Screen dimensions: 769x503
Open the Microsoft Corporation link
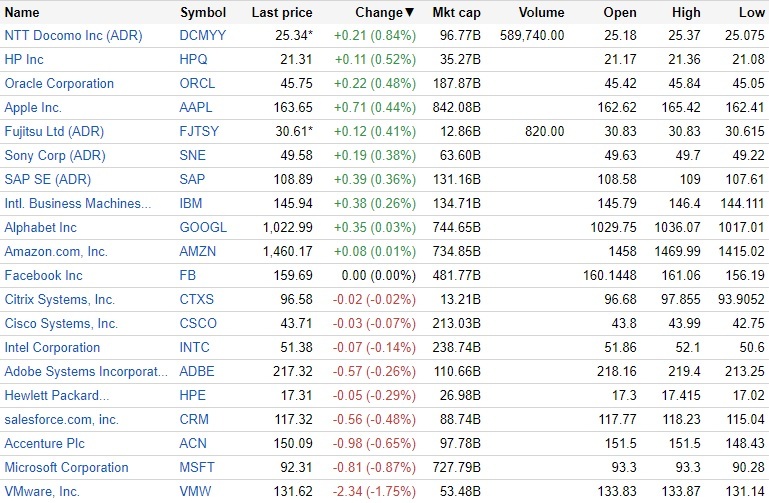click(67, 468)
